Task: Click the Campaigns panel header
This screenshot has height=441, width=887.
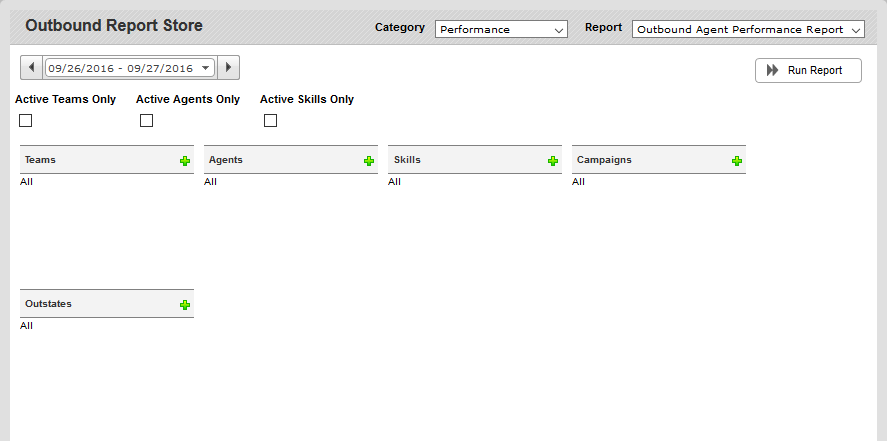Action: [x=658, y=159]
